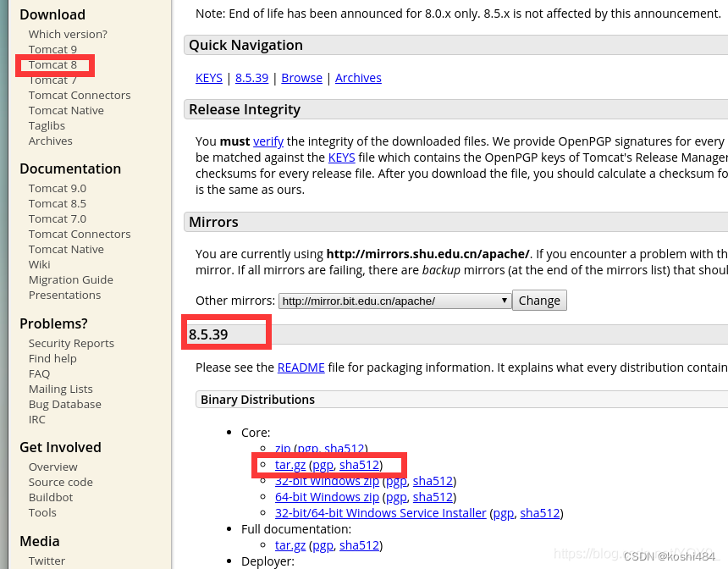Screen dimensions: 728x569
Task: Download Core tar.gz distribution
Action: tap(290, 465)
